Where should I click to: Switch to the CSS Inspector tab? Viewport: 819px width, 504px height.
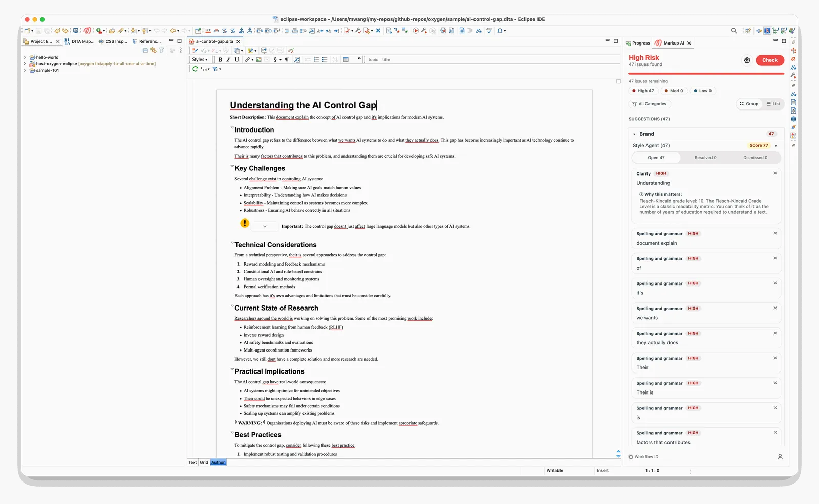click(x=113, y=41)
